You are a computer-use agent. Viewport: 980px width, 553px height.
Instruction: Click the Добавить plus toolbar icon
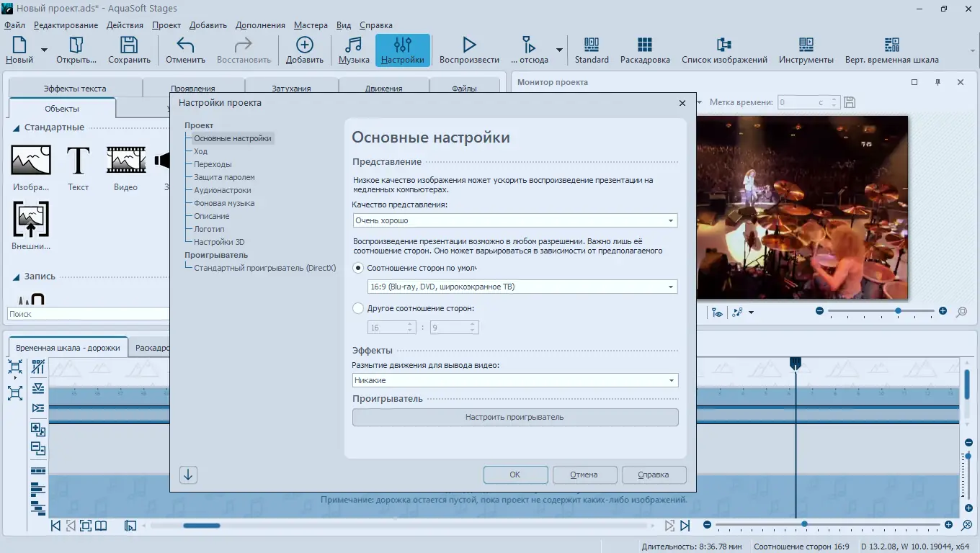click(304, 45)
